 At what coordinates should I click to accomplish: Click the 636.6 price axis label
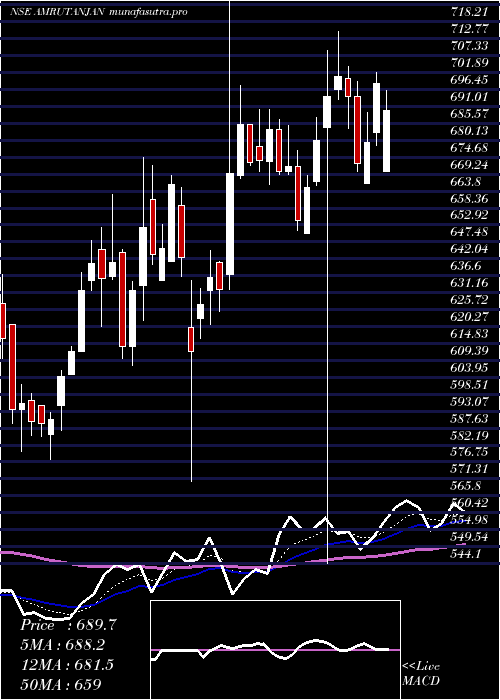coord(466,266)
